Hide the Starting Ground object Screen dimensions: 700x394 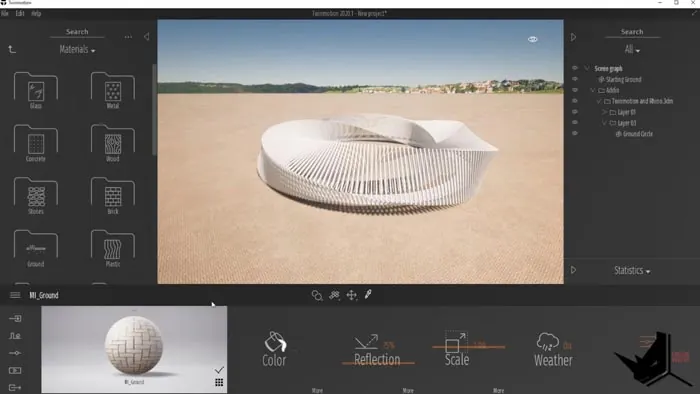(575, 79)
